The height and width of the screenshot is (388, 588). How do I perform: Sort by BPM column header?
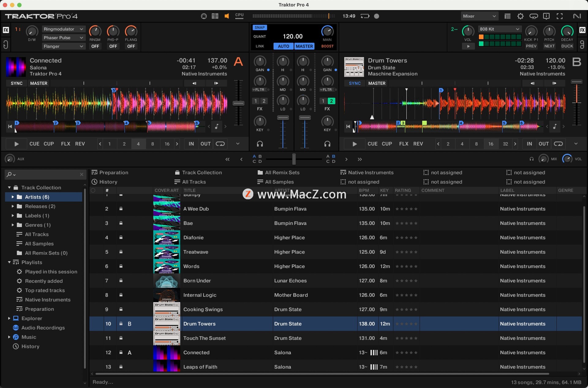point(364,190)
